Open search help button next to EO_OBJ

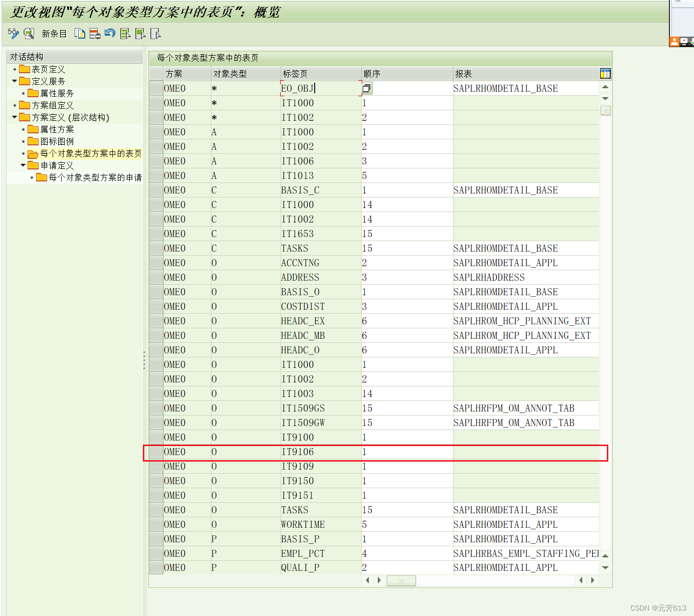point(367,88)
